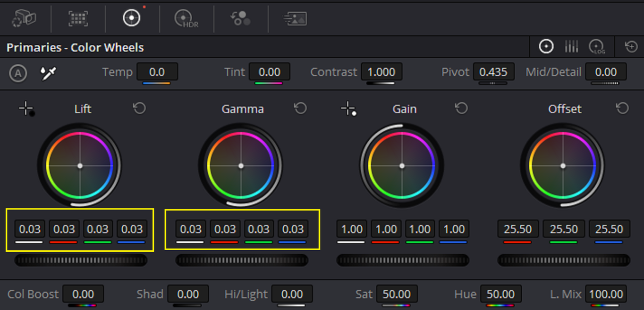
Task: Reset all primaries grading
Action: 631,47
